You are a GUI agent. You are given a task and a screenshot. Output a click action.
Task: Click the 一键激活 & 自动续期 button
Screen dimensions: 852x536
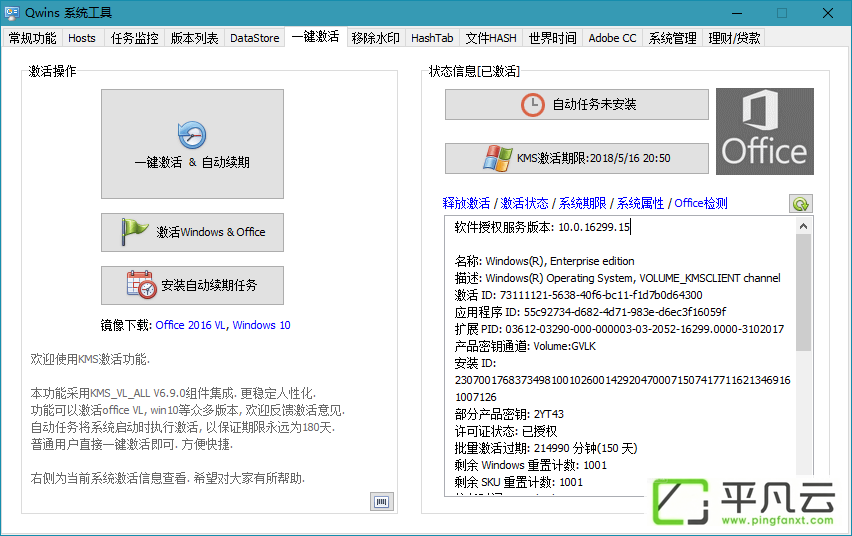coord(192,144)
